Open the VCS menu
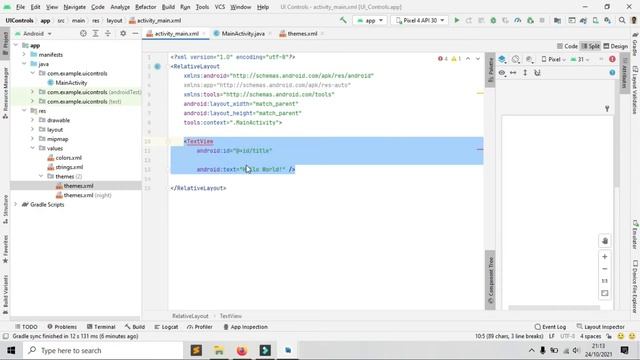The width and height of the screenshot is (640, 360). pyautogui.click(x=220, y=7)
